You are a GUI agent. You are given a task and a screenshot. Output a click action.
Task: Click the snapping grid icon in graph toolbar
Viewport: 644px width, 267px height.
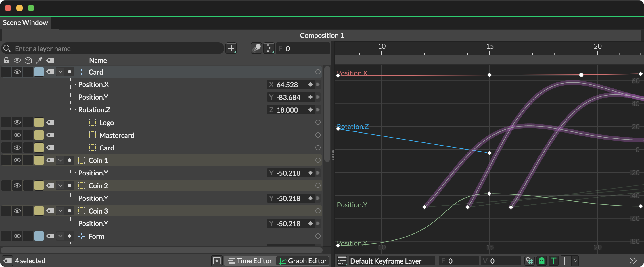(529, 261)
